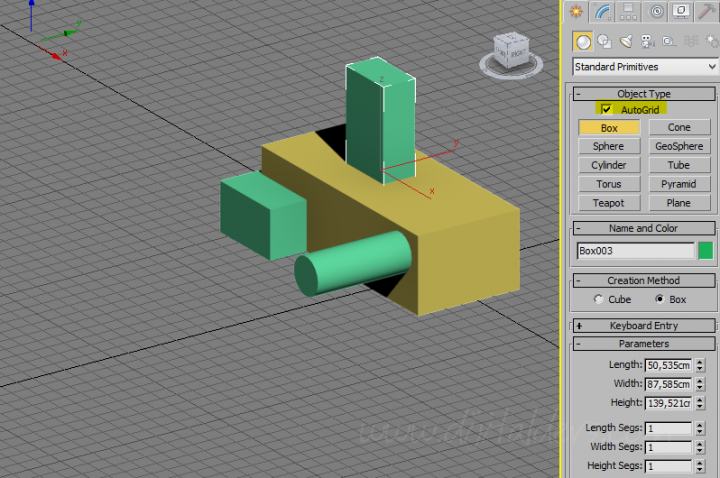Select the Cylinder primitive button

(x=609, y=165)
